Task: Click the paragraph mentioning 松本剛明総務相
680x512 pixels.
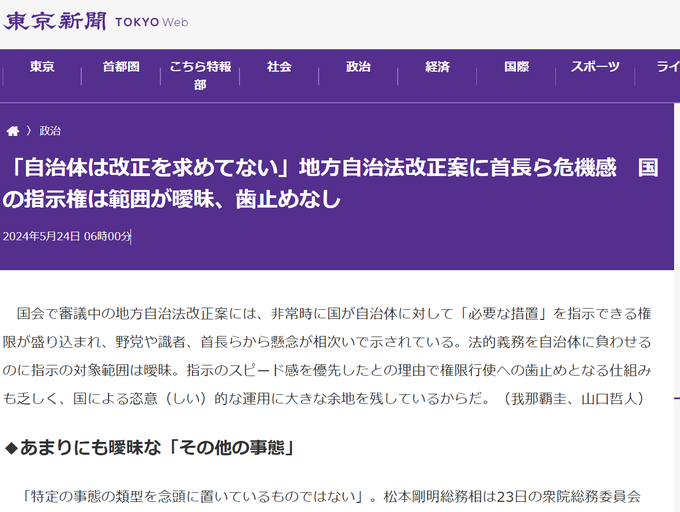Action: coord(332,497)
